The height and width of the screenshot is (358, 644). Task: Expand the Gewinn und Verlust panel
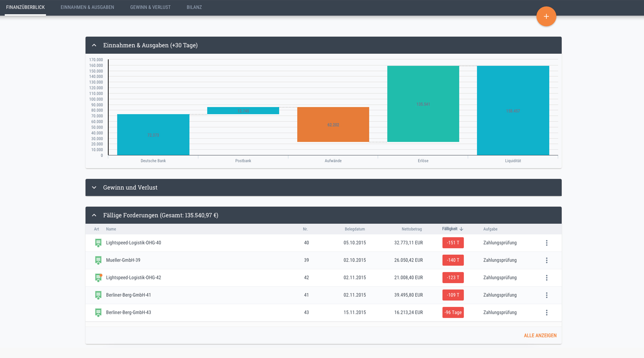click(94, 187)
